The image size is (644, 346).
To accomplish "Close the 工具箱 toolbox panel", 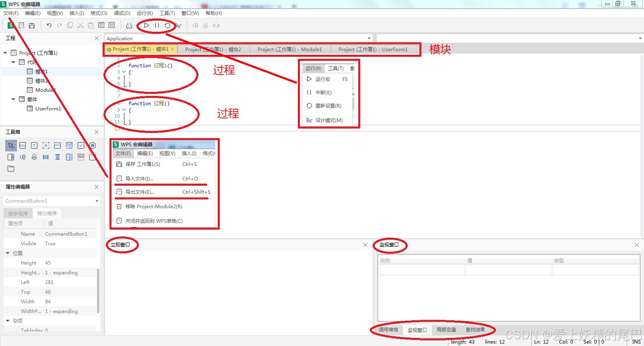I will (97, 132).
